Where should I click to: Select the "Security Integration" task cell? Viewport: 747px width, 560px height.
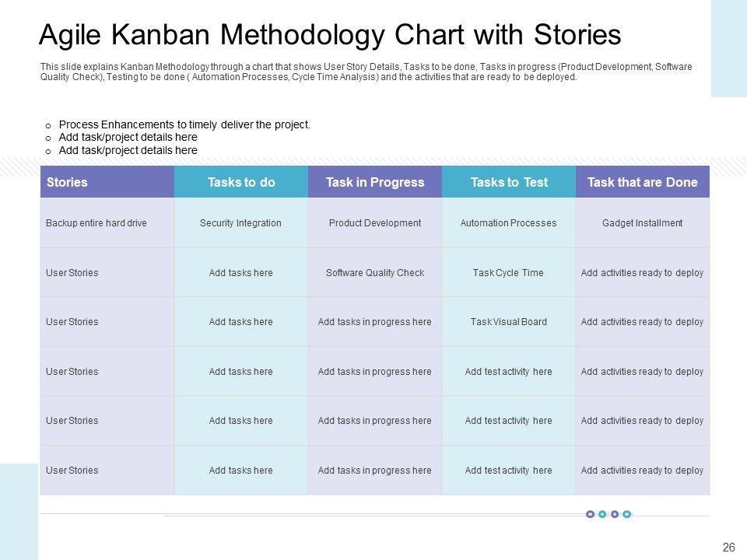pos(241,223)
